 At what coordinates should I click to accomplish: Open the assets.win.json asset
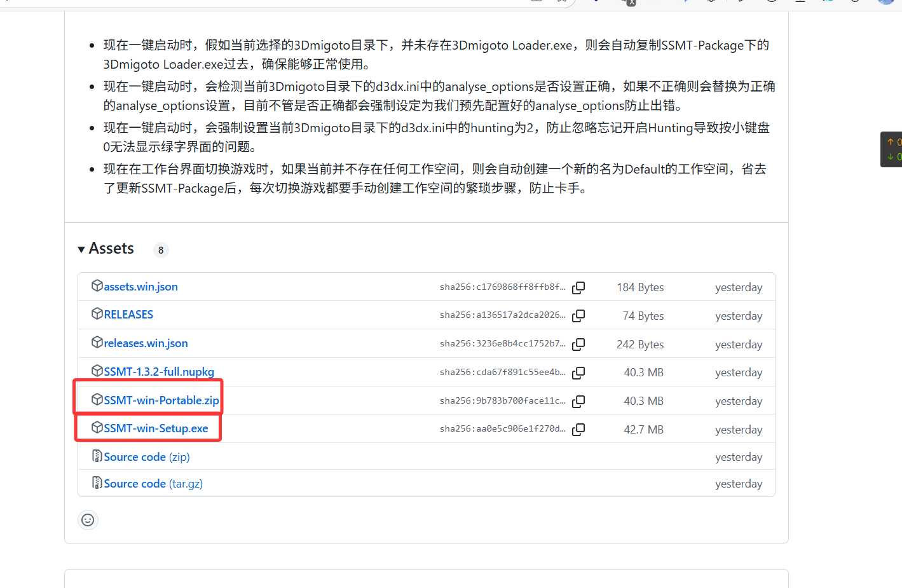[140, 287]
